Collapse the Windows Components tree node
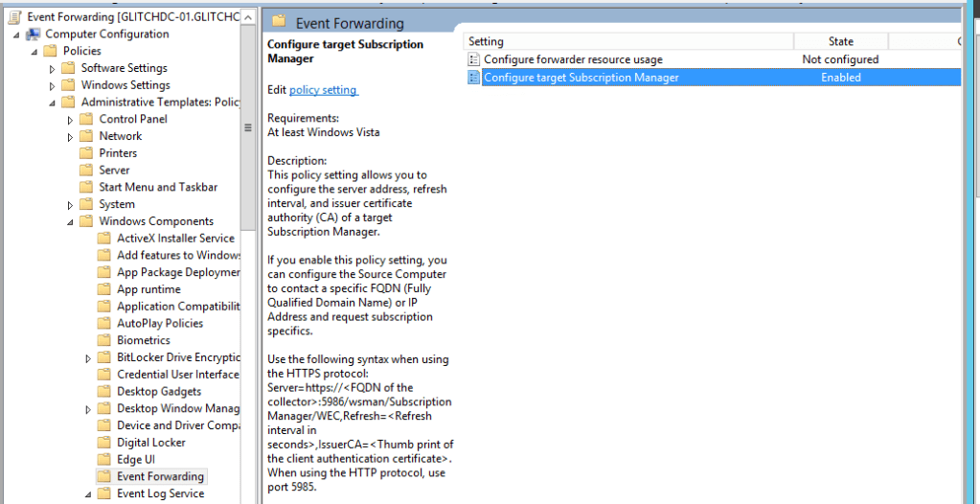 71,222
